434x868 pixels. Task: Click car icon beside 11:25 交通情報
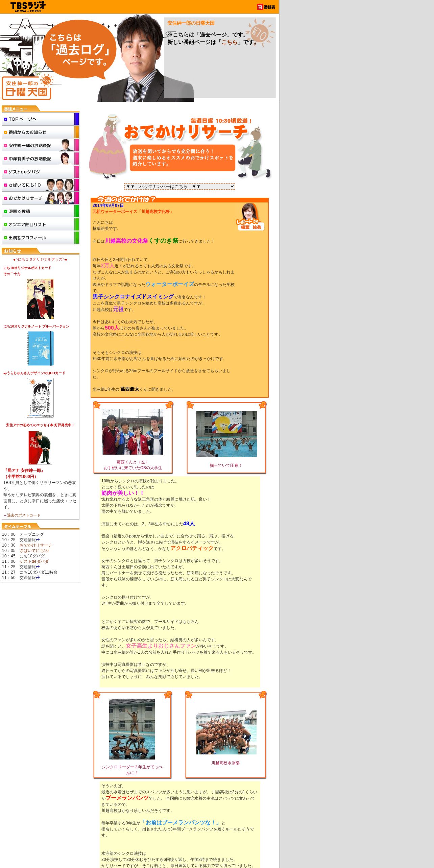point(38,566)
